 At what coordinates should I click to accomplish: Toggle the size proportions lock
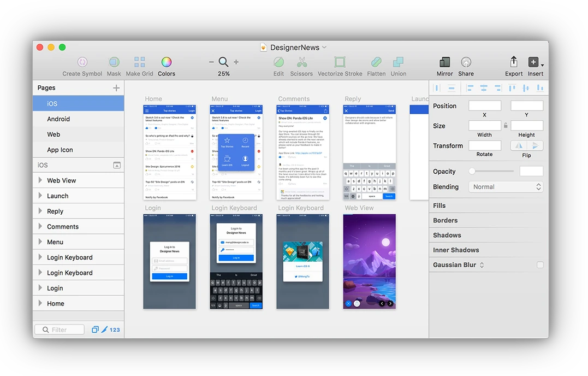[506, 126]
